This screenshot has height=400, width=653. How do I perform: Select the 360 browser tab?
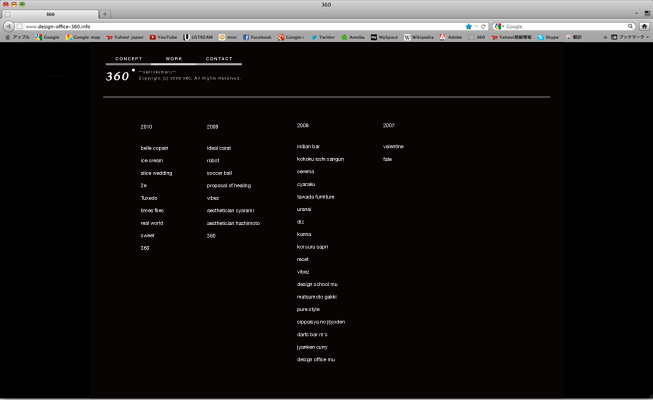50,14
